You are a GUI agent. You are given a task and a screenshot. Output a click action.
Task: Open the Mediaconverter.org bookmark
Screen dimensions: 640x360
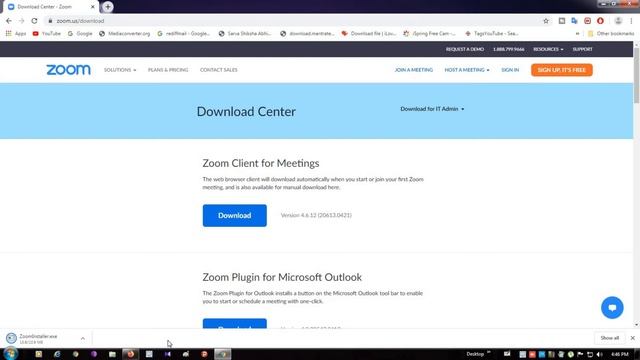pos(124,33)
